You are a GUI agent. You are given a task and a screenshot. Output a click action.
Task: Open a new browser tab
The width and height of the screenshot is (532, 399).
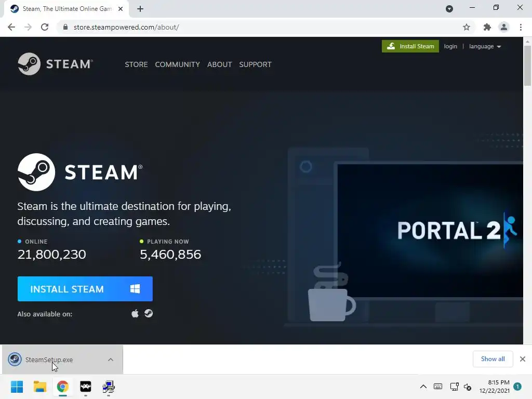tap(140, 9)
